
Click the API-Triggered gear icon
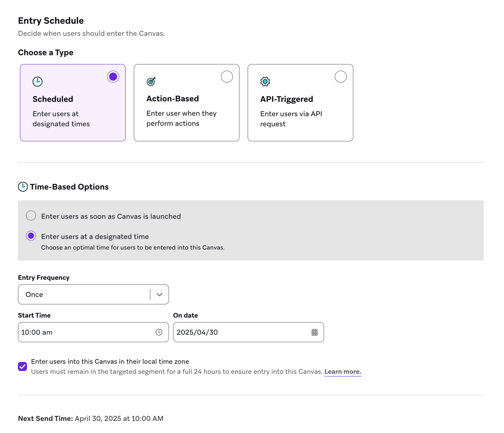coord(265,82)
